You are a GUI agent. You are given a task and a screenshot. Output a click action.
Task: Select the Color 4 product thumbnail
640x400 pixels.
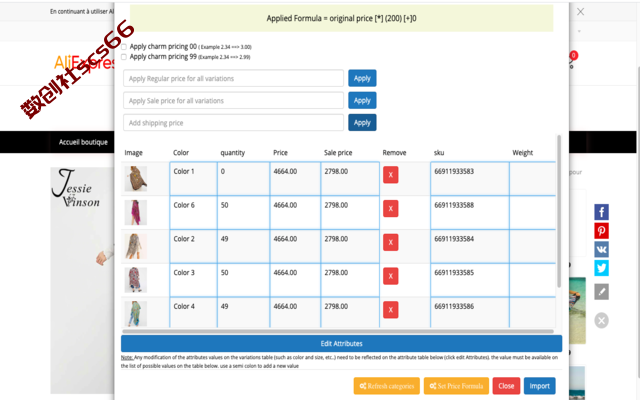pos(136,313)
